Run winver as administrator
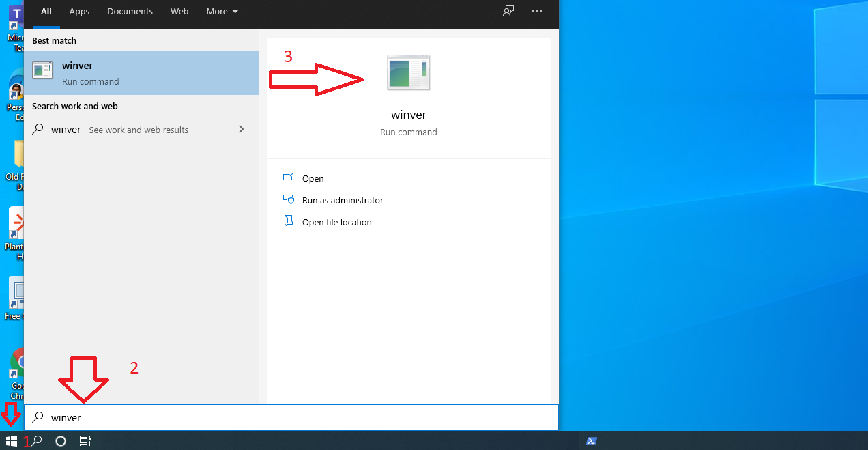868x450 pixels. coord(343,200)
